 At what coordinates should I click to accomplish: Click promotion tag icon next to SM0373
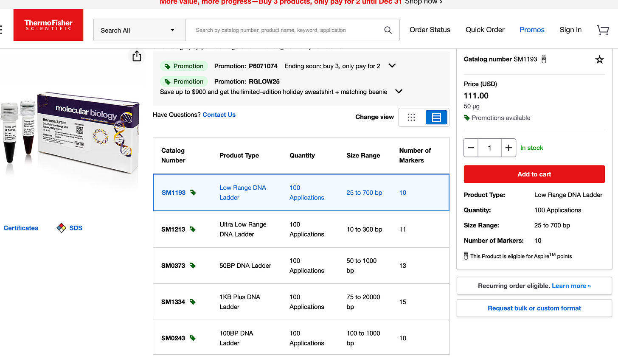[x=193, y=266]
